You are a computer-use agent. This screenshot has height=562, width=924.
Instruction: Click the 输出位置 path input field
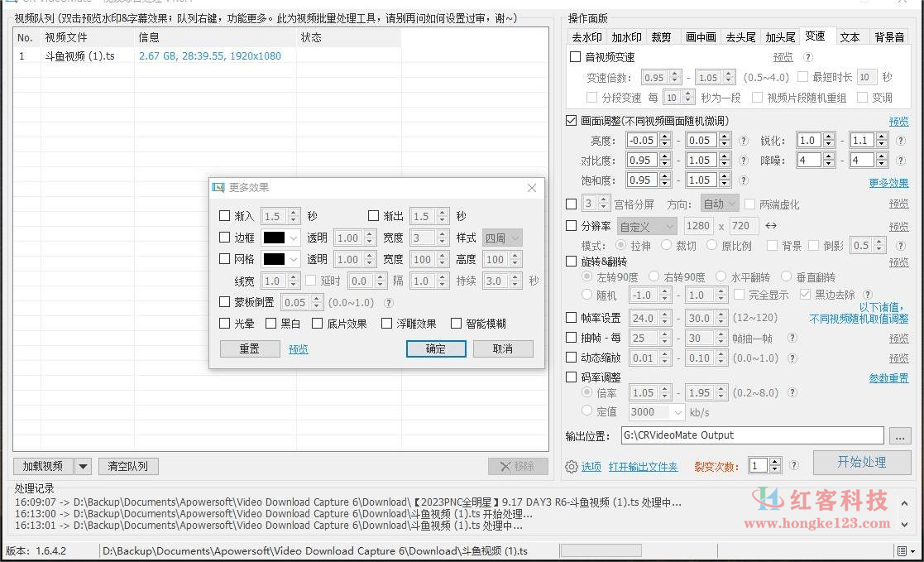[x=753, y=435]
